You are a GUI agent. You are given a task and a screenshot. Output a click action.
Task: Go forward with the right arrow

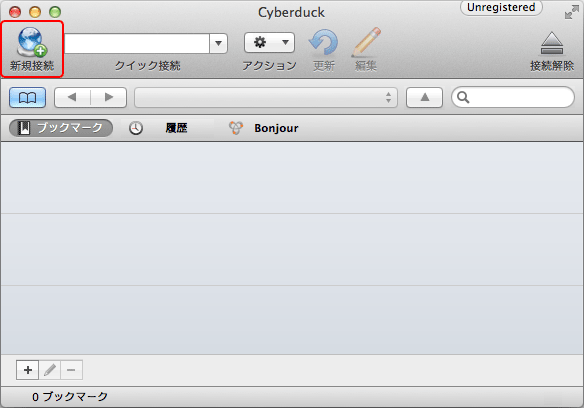click(x=109, y=98)
